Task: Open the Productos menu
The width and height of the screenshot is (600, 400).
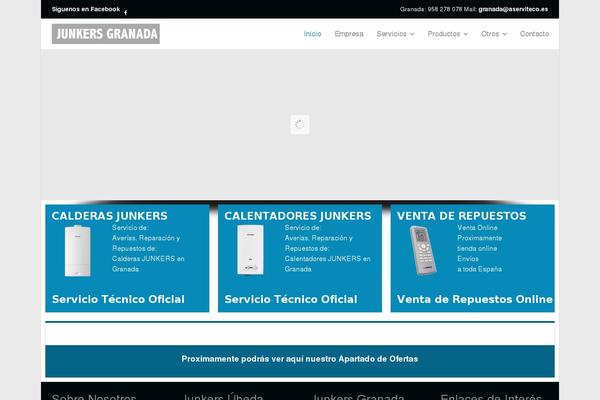Action: 444,34
